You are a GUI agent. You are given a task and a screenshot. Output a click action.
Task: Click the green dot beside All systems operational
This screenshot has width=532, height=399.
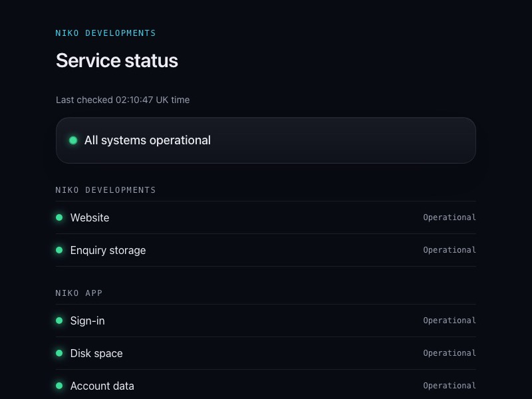point(73,140)
